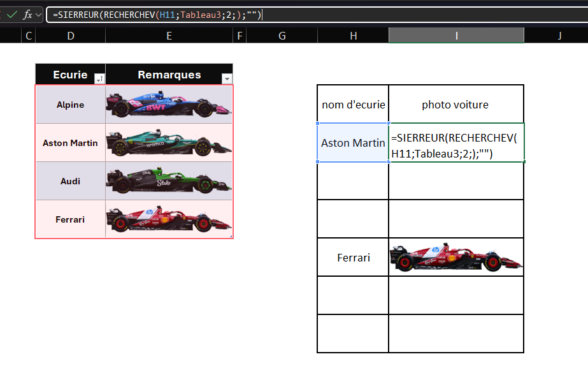Viewport: 588px width, 382px height.
Task: Click the photo voiture header cell
Action: (x=456, y=105)
